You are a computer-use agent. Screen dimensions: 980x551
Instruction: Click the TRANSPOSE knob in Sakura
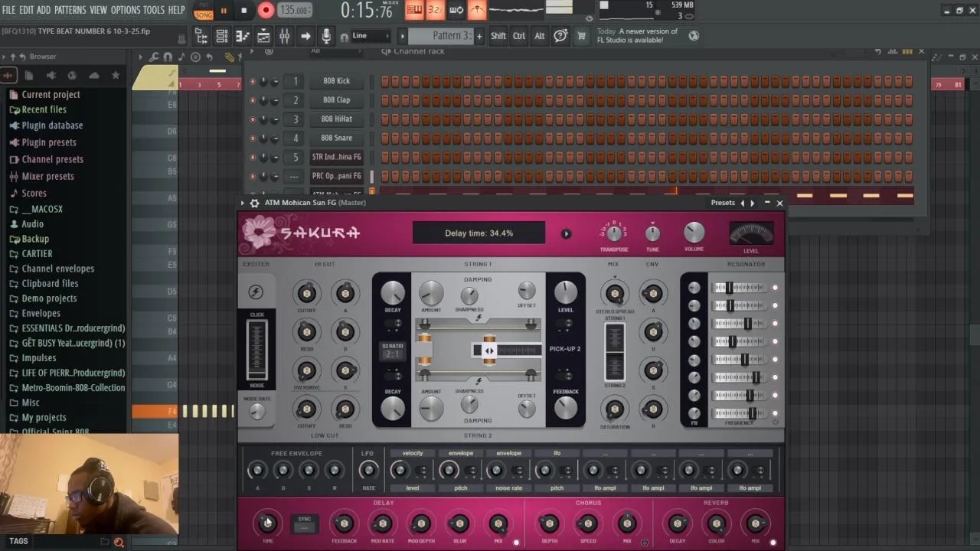[614, 233]
